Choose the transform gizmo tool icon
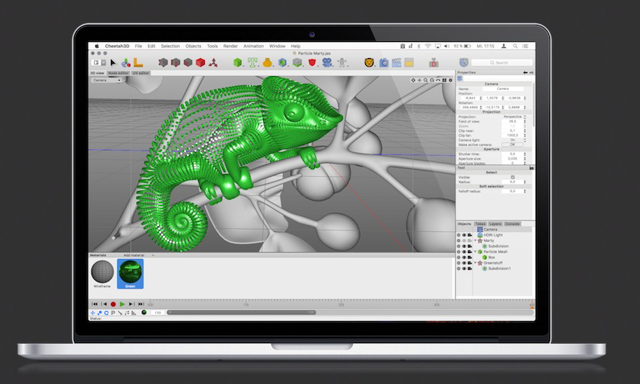 pos(126,62)
